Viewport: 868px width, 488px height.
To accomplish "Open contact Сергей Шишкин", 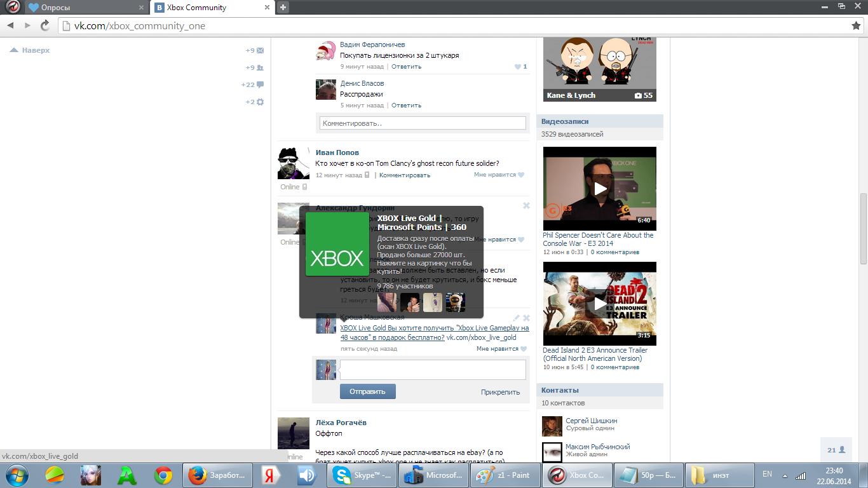I will (x=592, y=421).
